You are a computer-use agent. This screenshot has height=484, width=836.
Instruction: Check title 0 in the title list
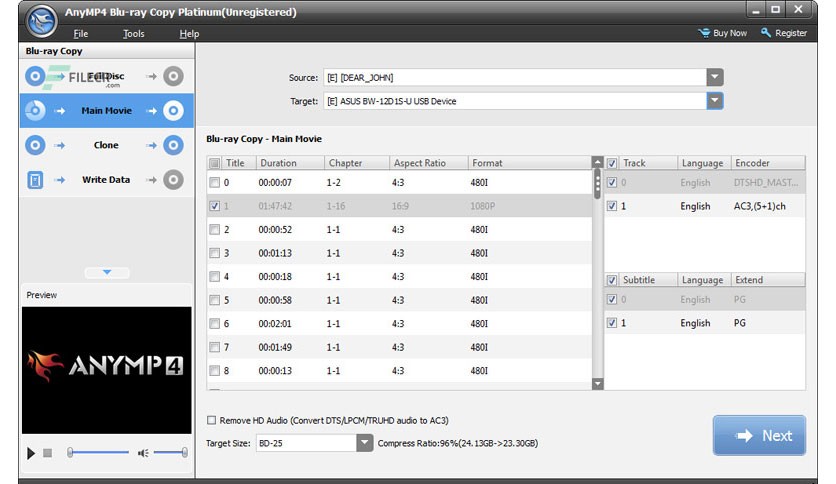pyautogui.click(x=214, y=183)
